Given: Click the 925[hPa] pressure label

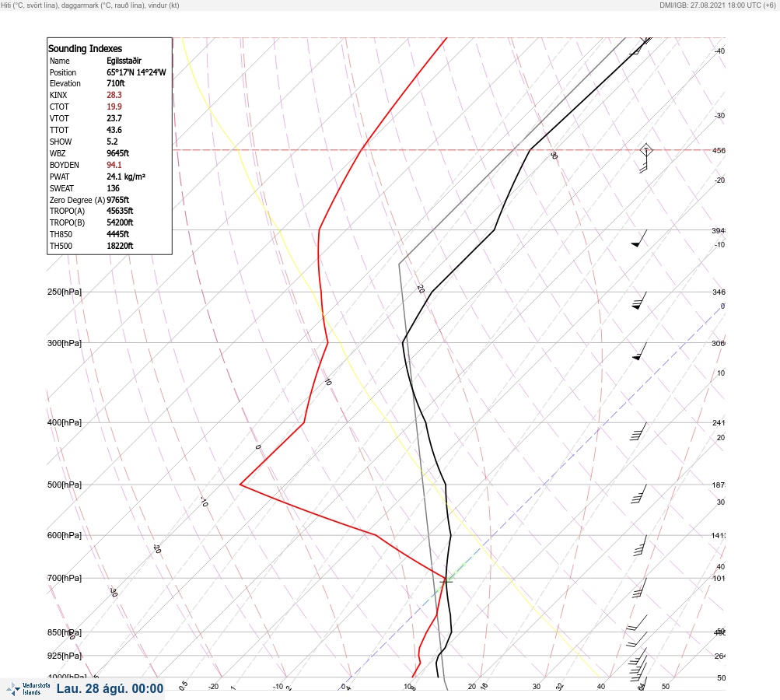Looking at the screenshot, I should click(65, 656).
